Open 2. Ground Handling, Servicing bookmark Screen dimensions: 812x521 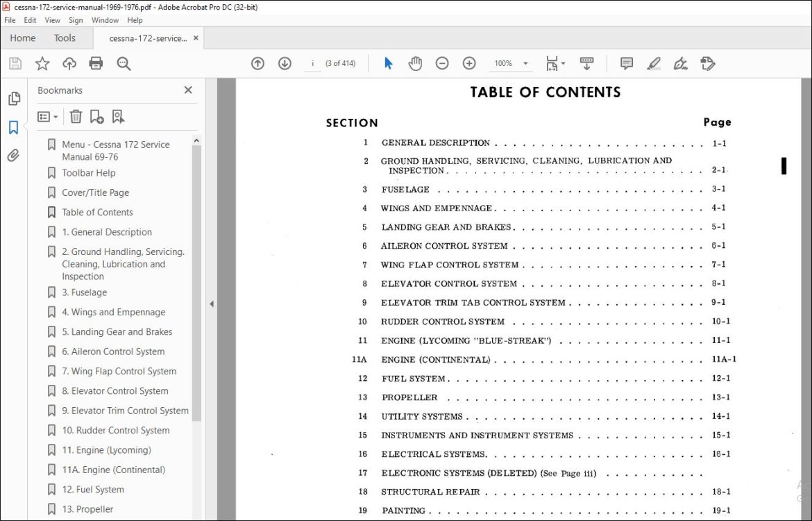[124, 264]
